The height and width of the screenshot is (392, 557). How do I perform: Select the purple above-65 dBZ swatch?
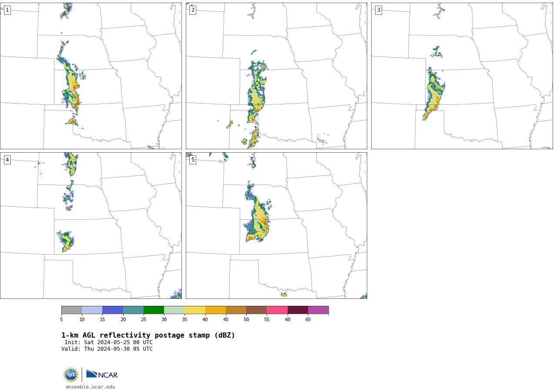tap(319, 310)
